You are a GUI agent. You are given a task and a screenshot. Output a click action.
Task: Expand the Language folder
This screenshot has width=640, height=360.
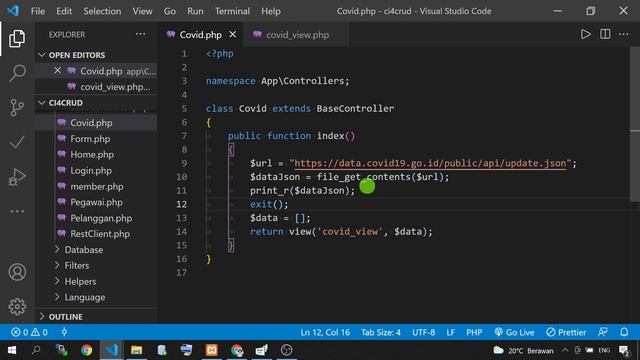(84, 298)
